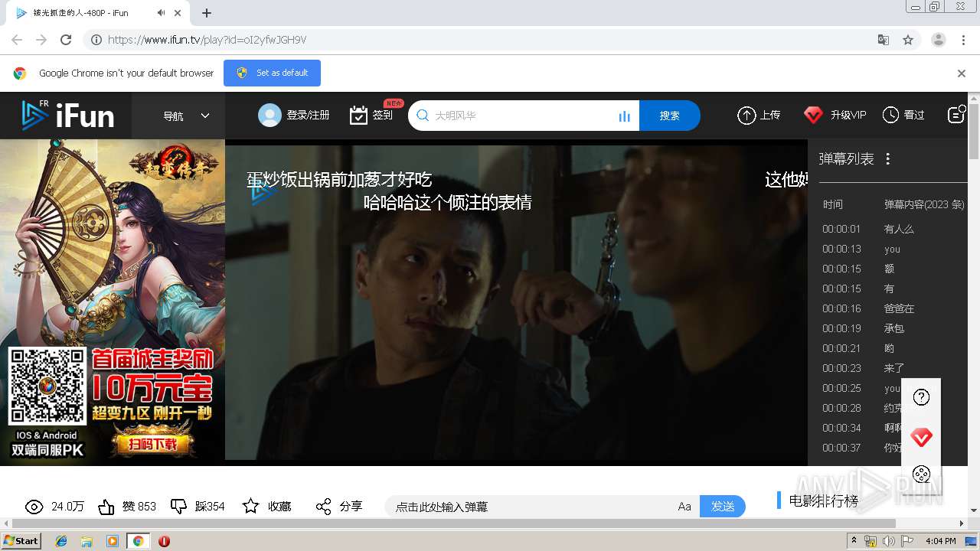Screen dimensions: 980x551
Task: Reload the page
Action: click(66, 40)
